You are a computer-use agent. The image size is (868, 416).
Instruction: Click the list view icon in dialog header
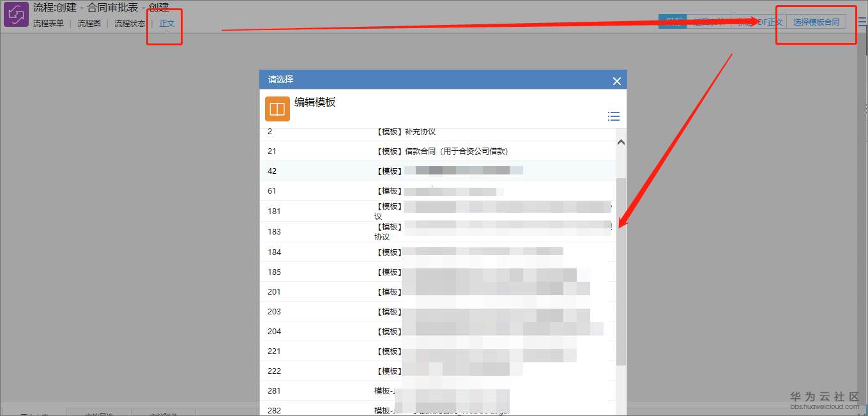[613, 116]
